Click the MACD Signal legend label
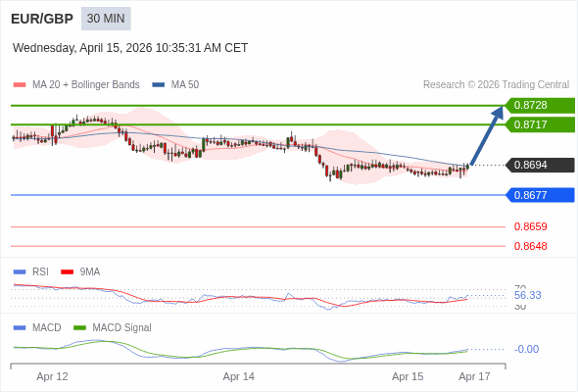This screenshot has height=392, width=578. pos(122,328)
